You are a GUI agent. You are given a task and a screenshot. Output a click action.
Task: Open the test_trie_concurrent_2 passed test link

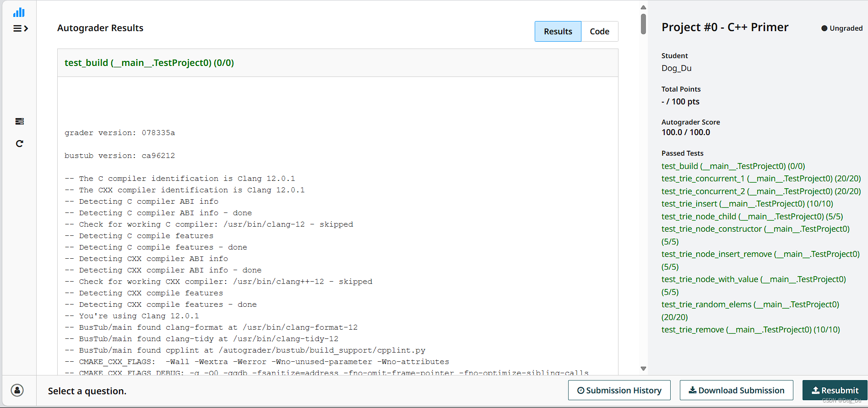click(x=761, y=191)
